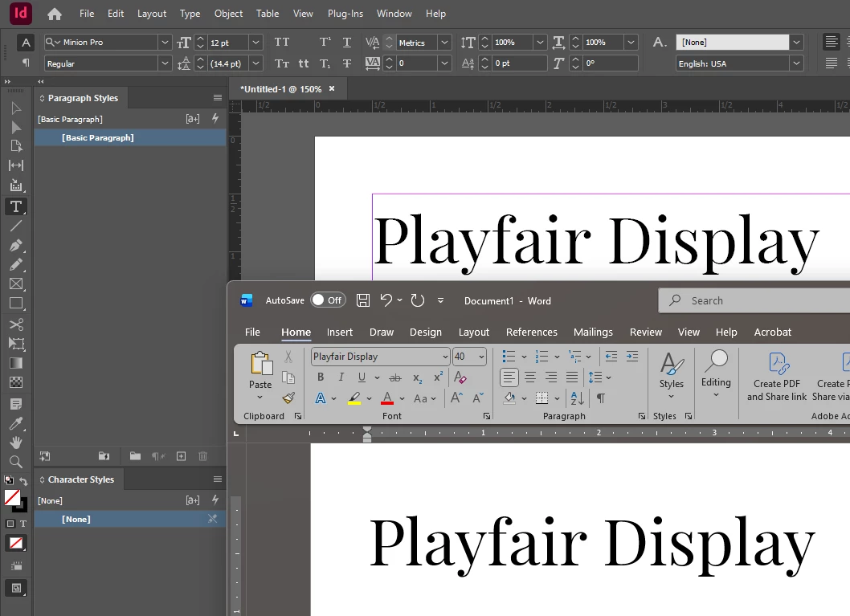
Task: Open InDesign font family dropdown Minion Pro
Action: point(165,43)
